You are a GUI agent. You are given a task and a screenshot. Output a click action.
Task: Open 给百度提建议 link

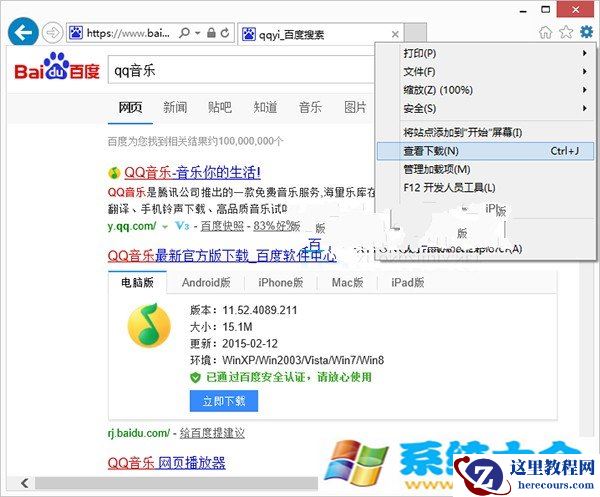point(212,433)
